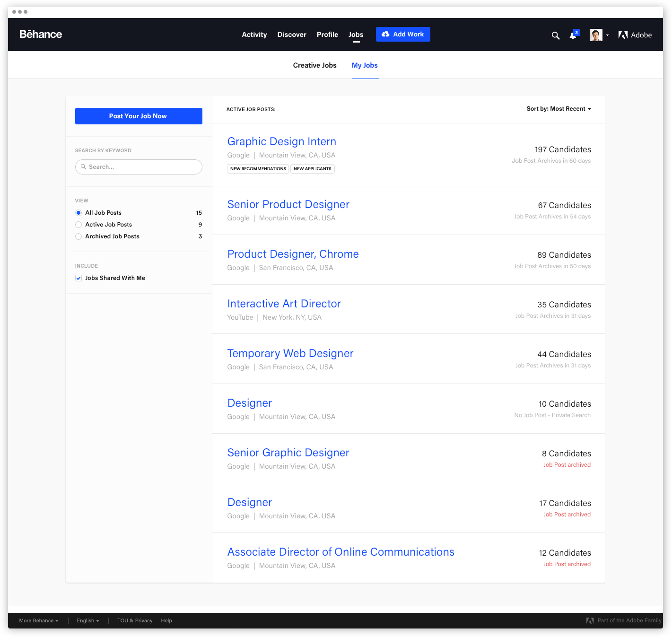Click the 197 Candidates count
This screenshot has width=672, height=637.
point(563,149)
